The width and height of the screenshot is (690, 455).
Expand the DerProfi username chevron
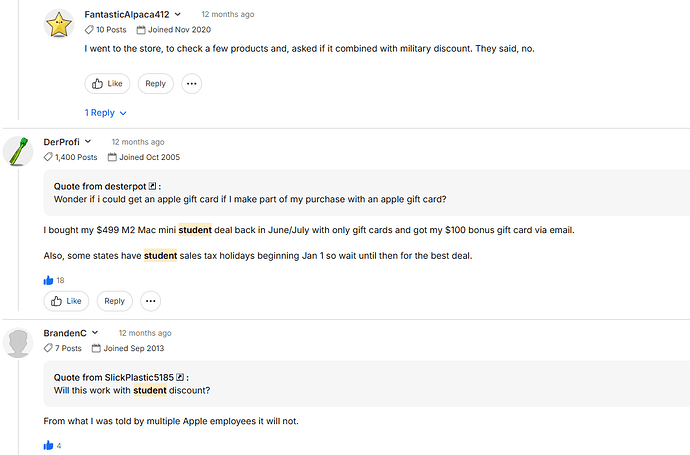coord(88,142)
